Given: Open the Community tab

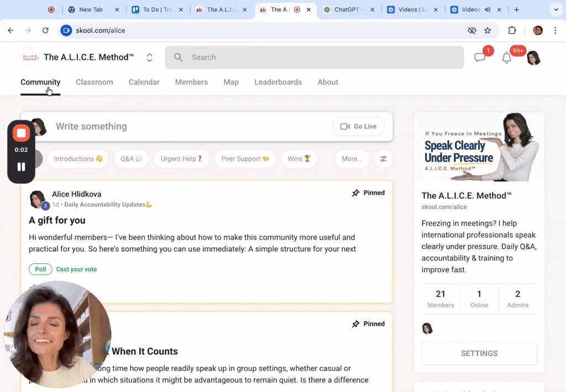Looking at the screenshot, I should [40, 82].
